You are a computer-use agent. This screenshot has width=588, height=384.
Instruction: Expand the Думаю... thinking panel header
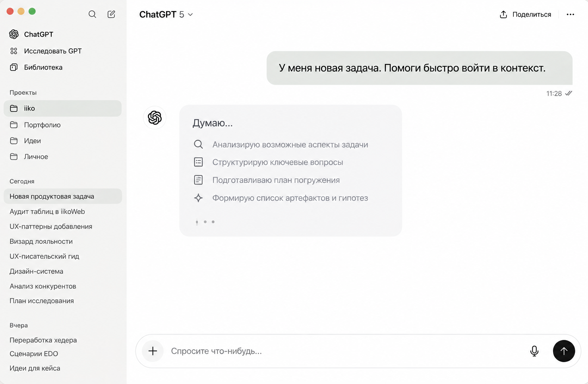(213, 123)
